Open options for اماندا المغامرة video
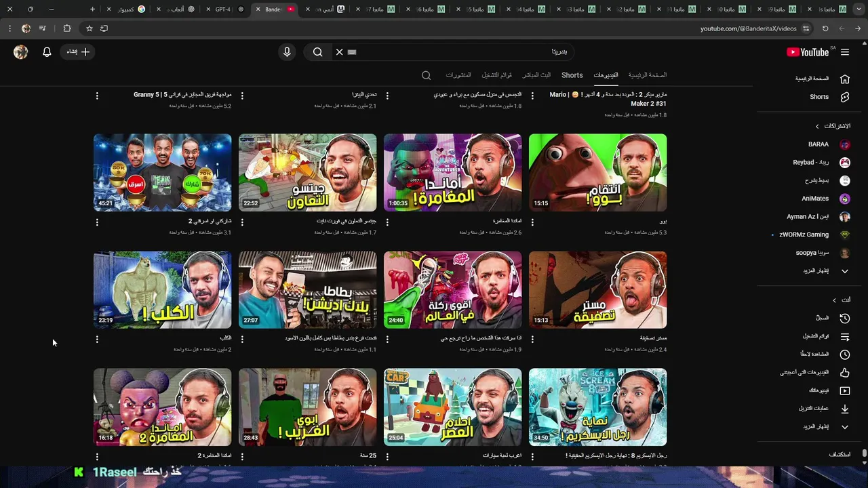Image resolution: width=868 pixels, height=488 pixels. coord(387,222)
